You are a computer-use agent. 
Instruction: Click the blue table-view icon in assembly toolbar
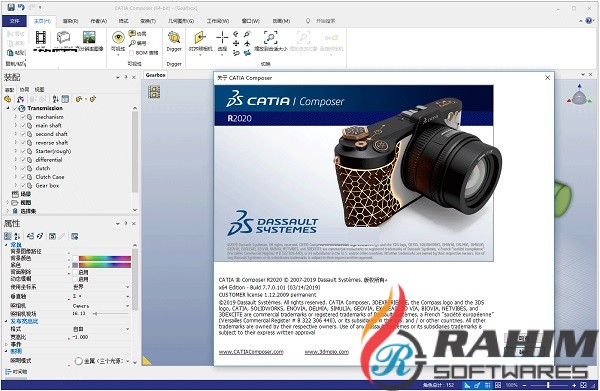coord(65,99)
